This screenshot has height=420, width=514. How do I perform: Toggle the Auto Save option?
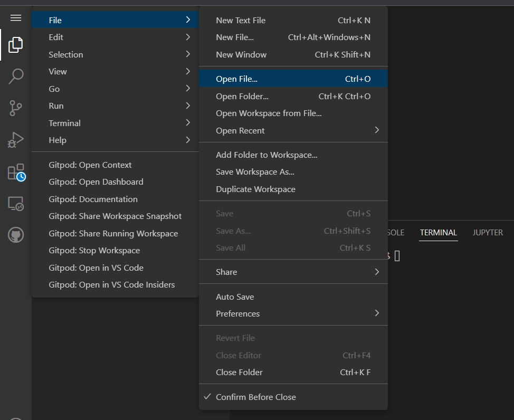pos(235,297)
